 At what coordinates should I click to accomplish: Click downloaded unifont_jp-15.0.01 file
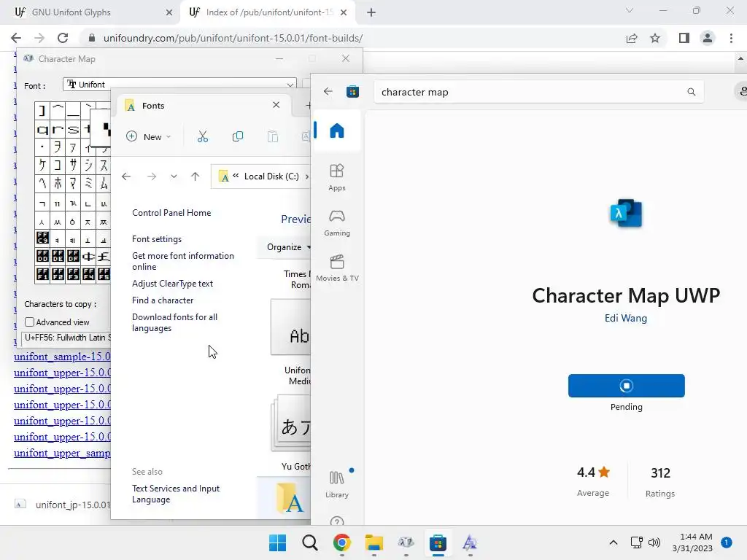62,505
